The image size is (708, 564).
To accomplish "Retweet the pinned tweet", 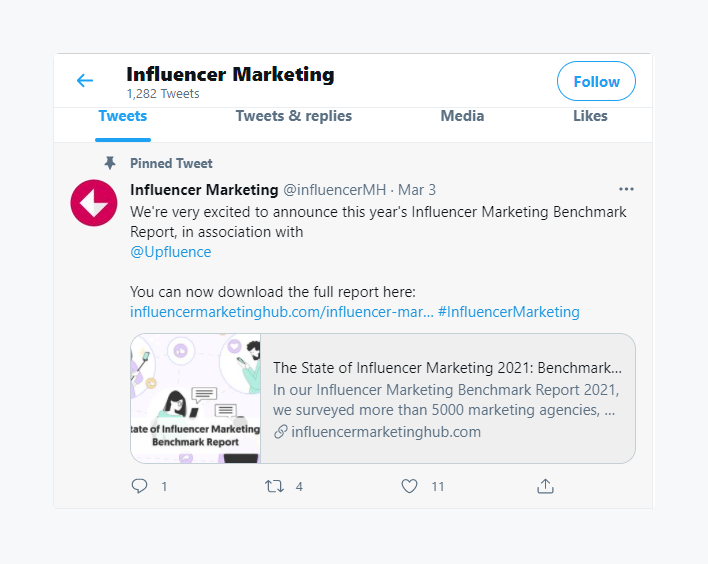I will (274, 486).
